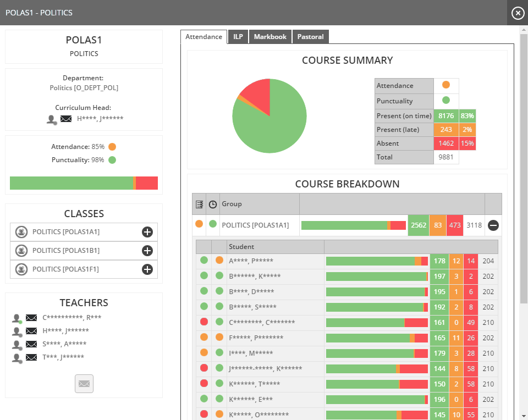This screenshot has width=528, height=420.
Task: Click group icon for POLITICS [POLAS1B1] class
Action: coord(21,251)
